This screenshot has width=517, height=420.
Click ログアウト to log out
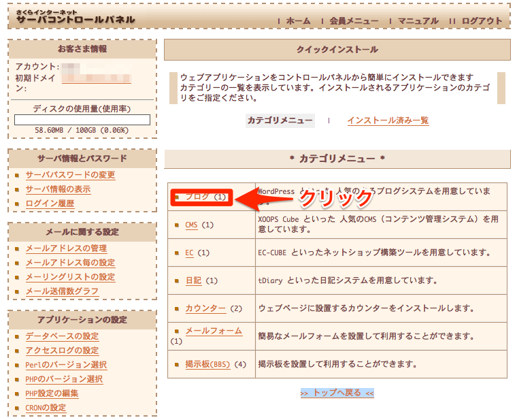[482, 21]
